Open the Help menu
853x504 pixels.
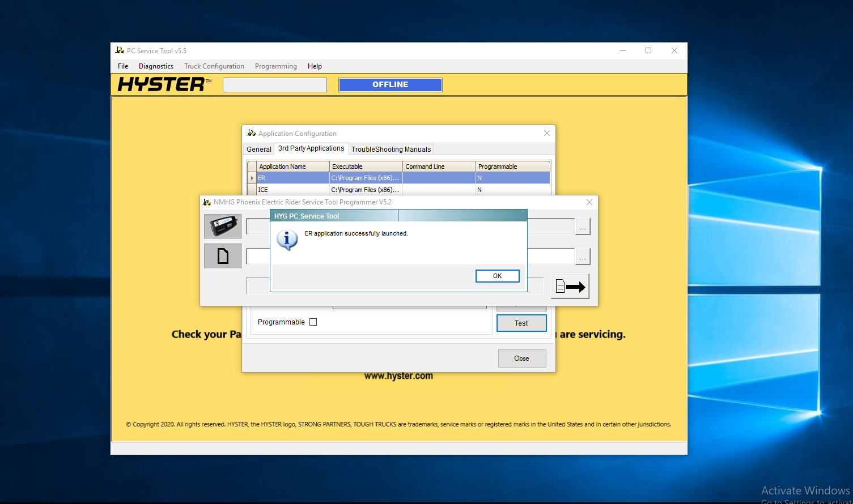point(315,66)
